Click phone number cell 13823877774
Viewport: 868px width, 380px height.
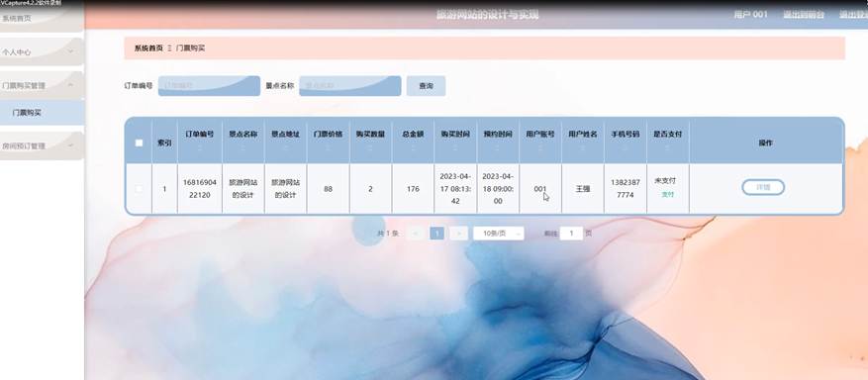625,188
